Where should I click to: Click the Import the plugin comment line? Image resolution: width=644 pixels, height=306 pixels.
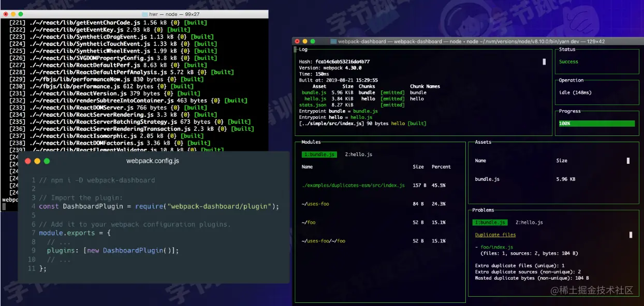tap(81, 197)
